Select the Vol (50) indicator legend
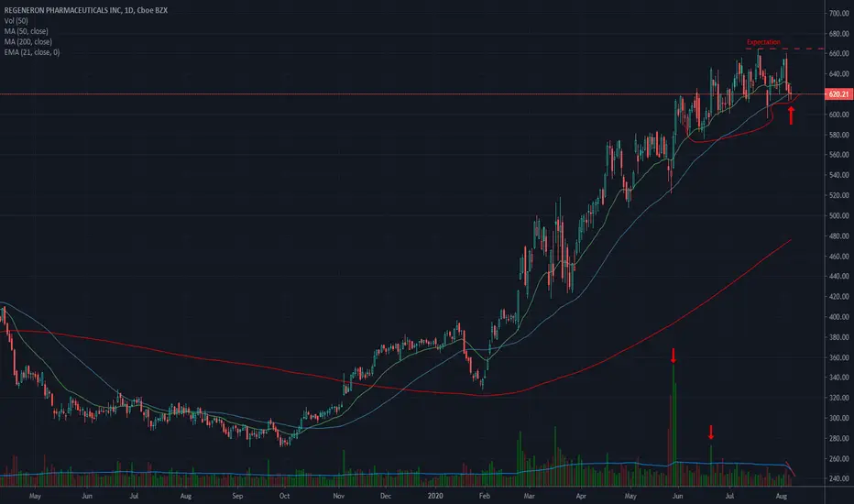 click(16, 21)
